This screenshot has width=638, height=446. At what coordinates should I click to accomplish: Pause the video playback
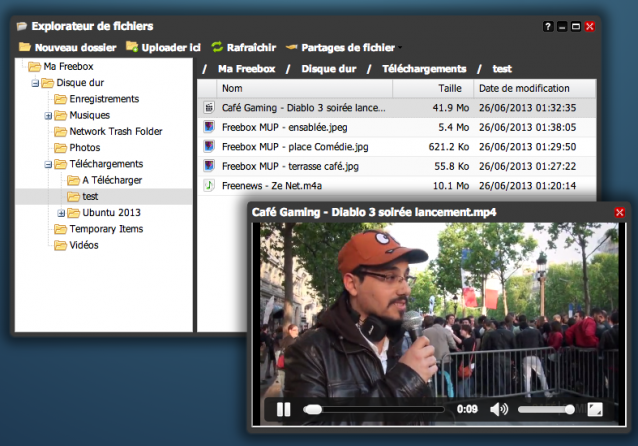click(284, 409)
